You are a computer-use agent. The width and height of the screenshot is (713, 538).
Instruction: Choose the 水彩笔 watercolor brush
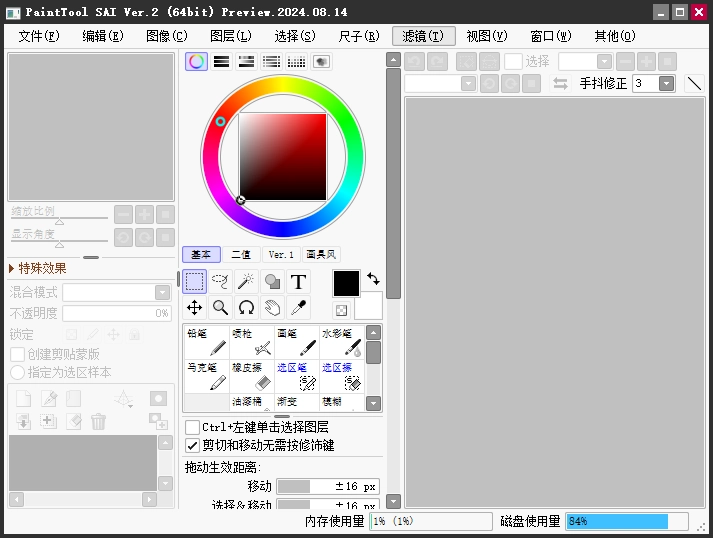click(x=342, y=342)
